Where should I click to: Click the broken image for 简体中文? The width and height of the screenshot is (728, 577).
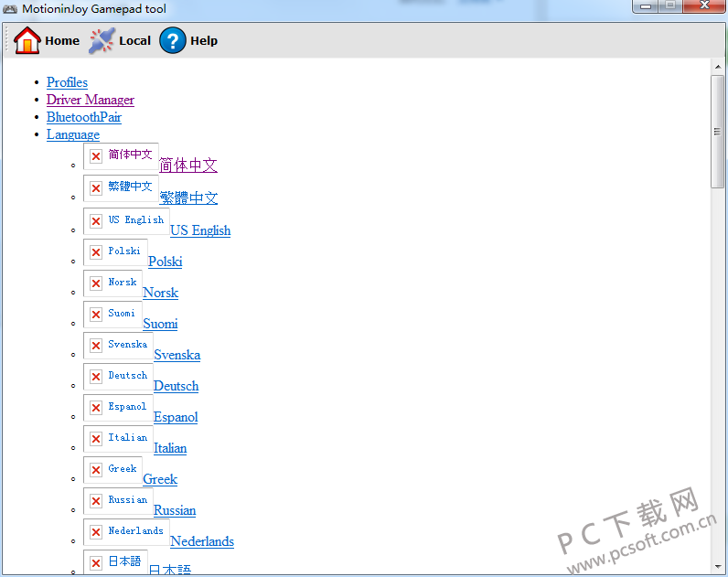coord(121,156)
